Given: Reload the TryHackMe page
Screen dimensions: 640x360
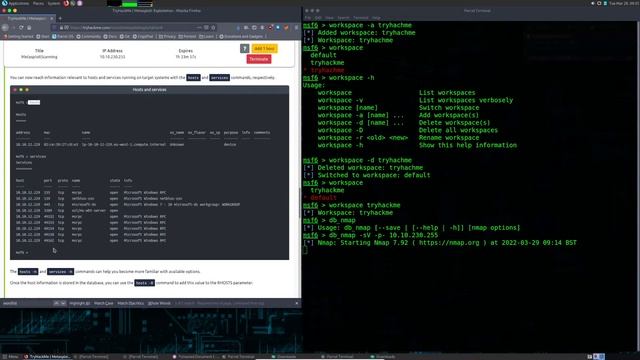Looking at the screenshot, I should click(21, 28).
